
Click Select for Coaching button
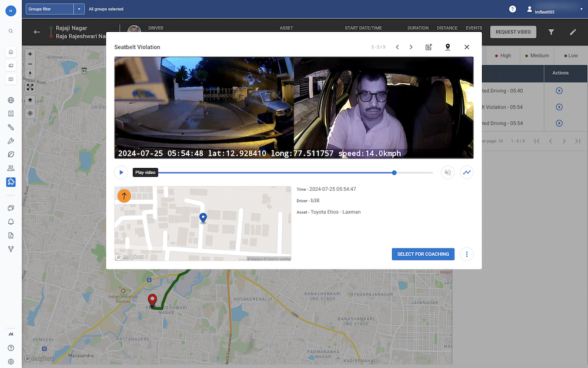tap(423, 254)
